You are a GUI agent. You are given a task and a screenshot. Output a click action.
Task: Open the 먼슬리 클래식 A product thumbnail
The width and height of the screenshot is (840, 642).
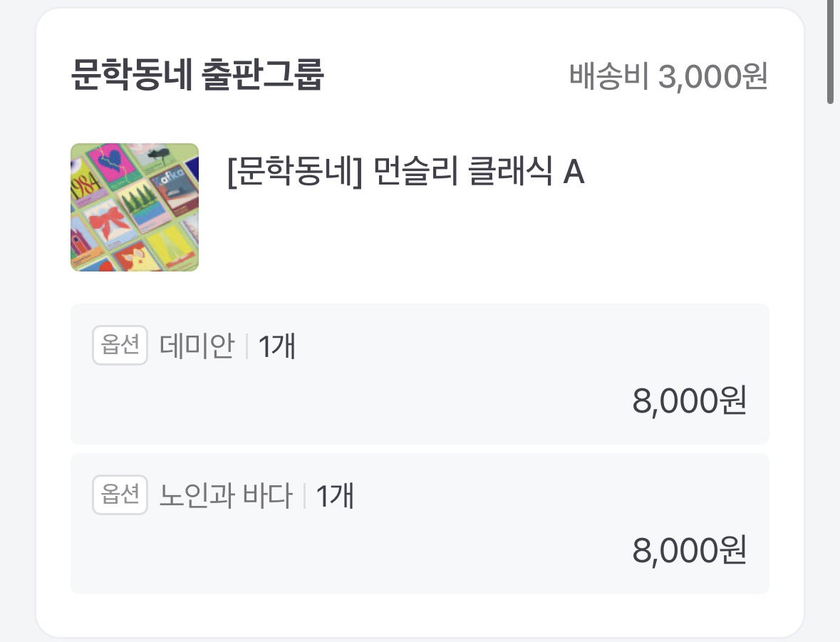click(135, 207)
